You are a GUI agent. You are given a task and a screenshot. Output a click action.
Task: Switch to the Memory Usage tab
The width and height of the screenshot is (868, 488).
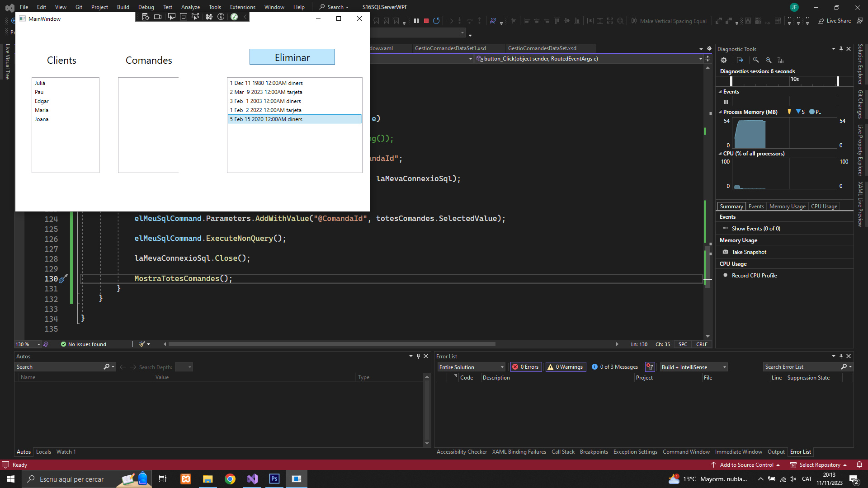[x=787, y=206]
